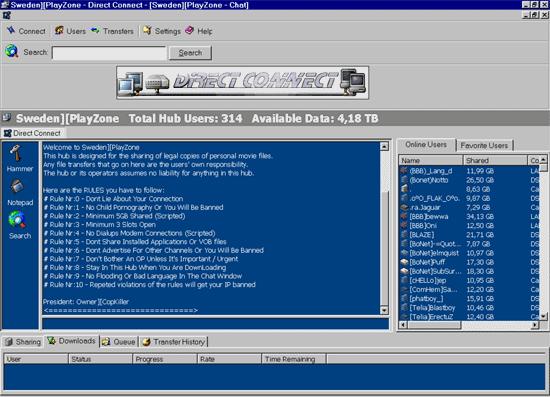This screenshot has height=397, width=550.
Task: Click user icon for [BLAZE]
Action: pyautogui.click(x=404, y=235)
